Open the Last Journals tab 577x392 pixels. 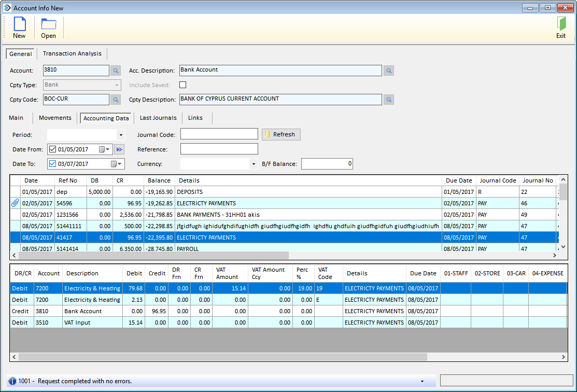pyautogui.click(x=158, y=118)
